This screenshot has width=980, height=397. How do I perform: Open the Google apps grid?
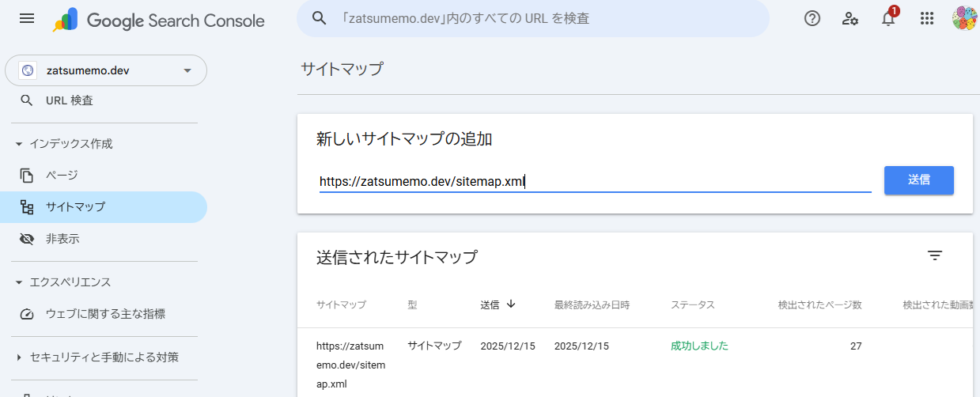927,18
